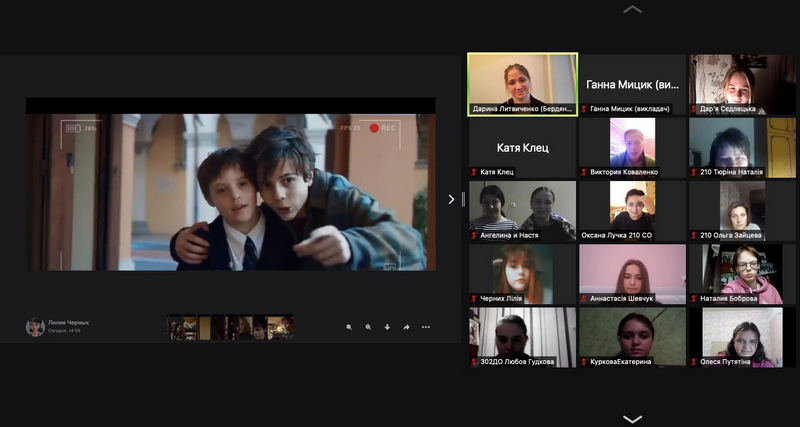Select Наталия Боброва video tile
This screenshot has width=800, height=427.
click(742, 274)
